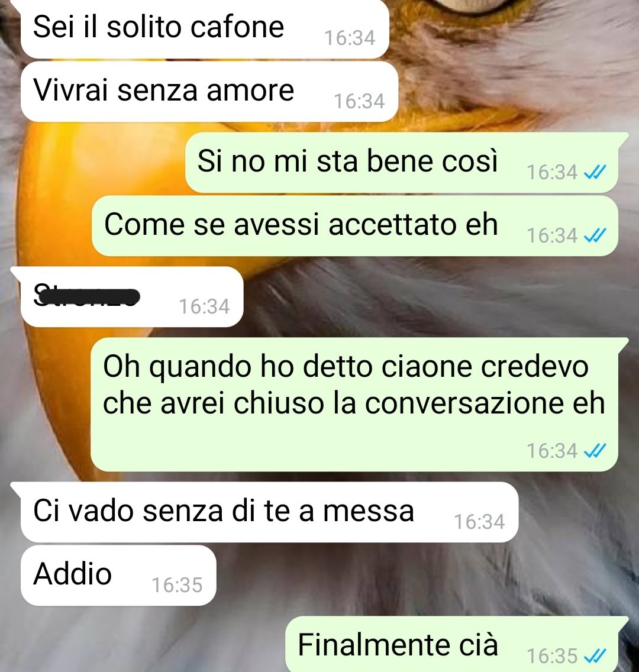The image size is (639, 672).
Task: Tap the 16:35 timestamp on 'Addio'
Action: pos(177,585)
